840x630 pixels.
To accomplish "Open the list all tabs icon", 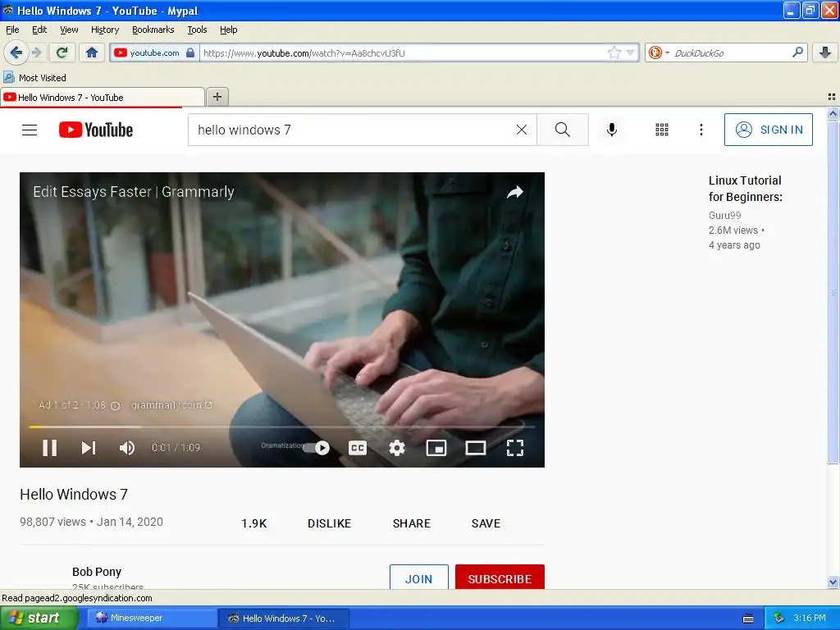I will [832, 97].
